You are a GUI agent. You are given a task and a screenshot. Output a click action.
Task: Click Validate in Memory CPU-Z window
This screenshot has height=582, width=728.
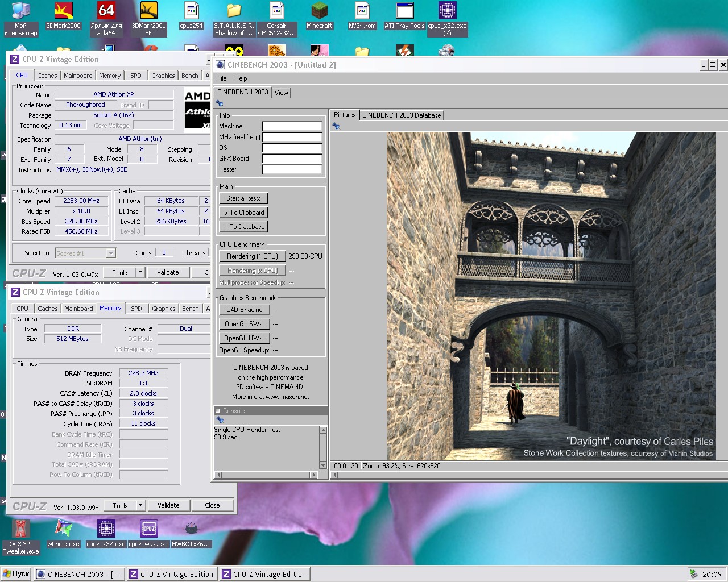point(168,505)
